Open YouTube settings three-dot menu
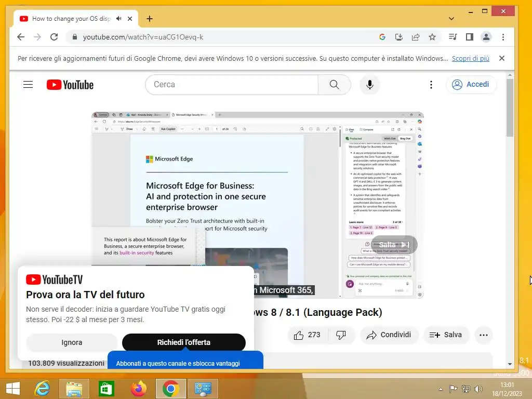This screenshot has width=532, height=399. coord(431,85)
